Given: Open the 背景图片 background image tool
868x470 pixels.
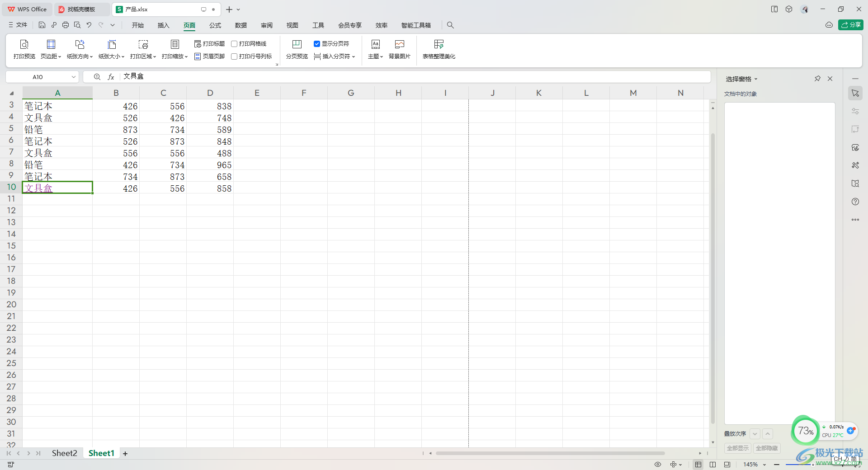Looking at the screenshot, I should tap(400, 50).
